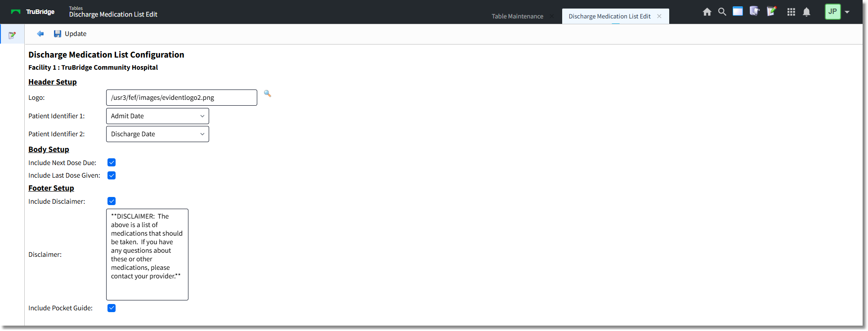This screenshot has width=868, height=331.
Task: Click the Include Disclaimer label
Action: point(57,201)
